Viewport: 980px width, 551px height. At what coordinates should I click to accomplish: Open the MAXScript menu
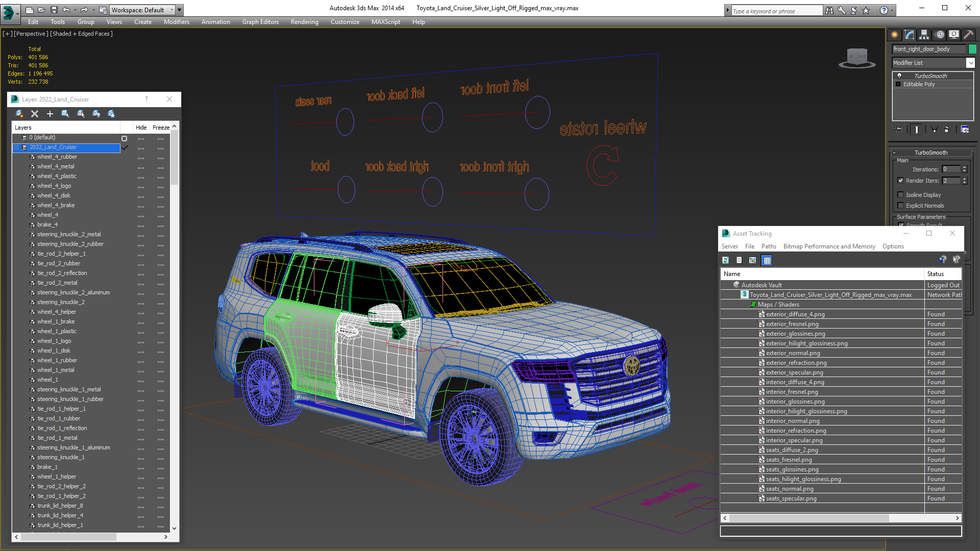pyautogui.click(x=386, y=22)
